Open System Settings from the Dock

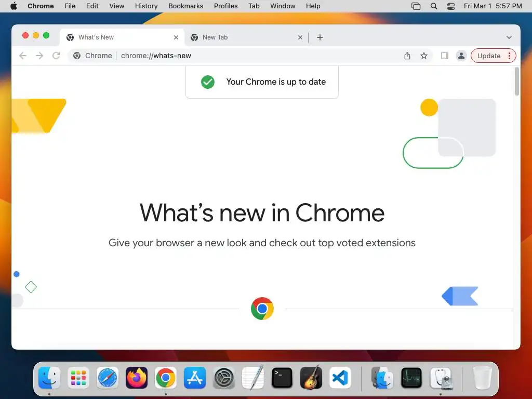pyautogui.click(x=224, y=378)
